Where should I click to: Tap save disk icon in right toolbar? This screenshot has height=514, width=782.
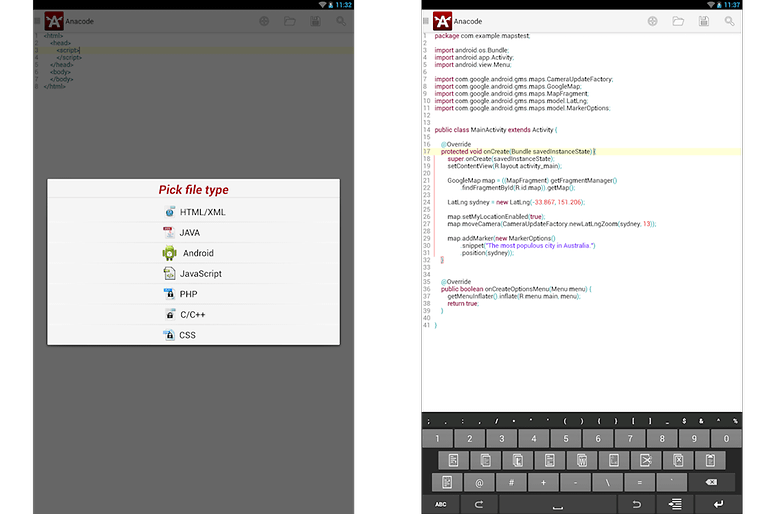coord(704,21)
